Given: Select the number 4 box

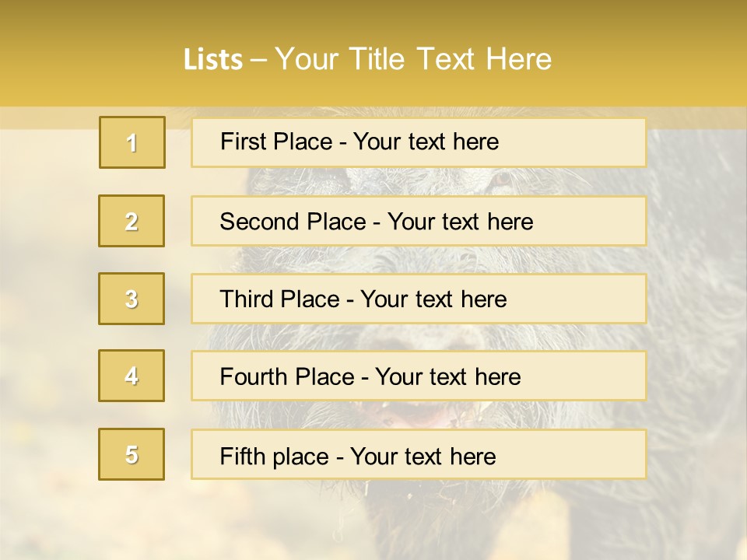Looking at the screenshot, I should click(132, 376).
